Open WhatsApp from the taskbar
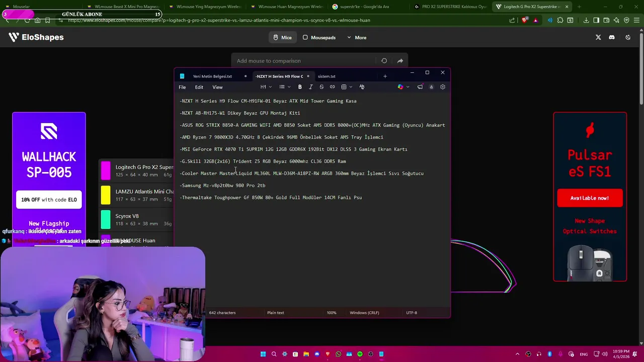The height and width of the screenshot is (362, 644). [338, 354]
